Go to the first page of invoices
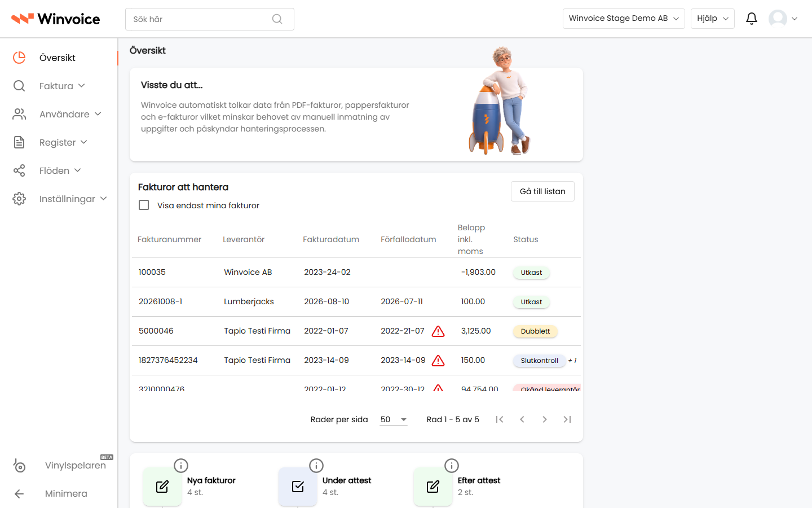The width and height of the screenshot is (812, 508). (500, 419)
